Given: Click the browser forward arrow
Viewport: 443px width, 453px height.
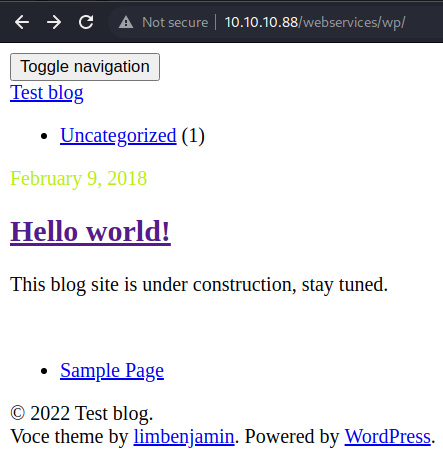Looking at the screenshot, I should coord(54,22).
